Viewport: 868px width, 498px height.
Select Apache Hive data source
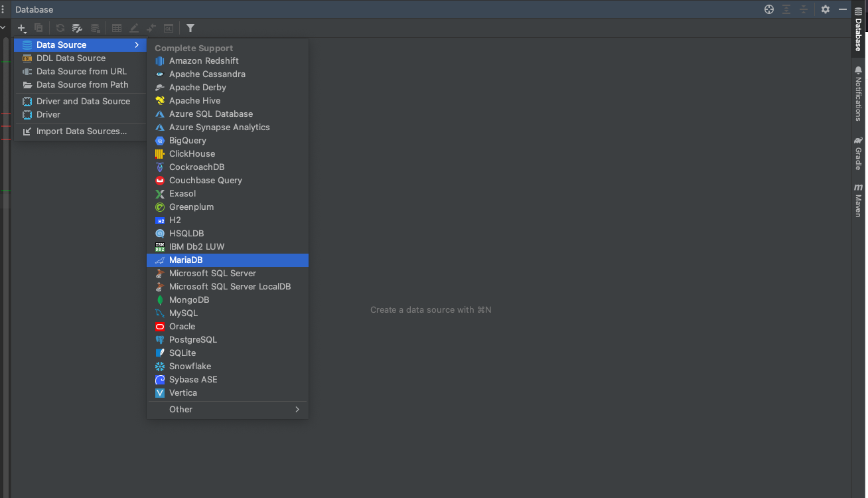pyautogui.click(x=228, y=101)
